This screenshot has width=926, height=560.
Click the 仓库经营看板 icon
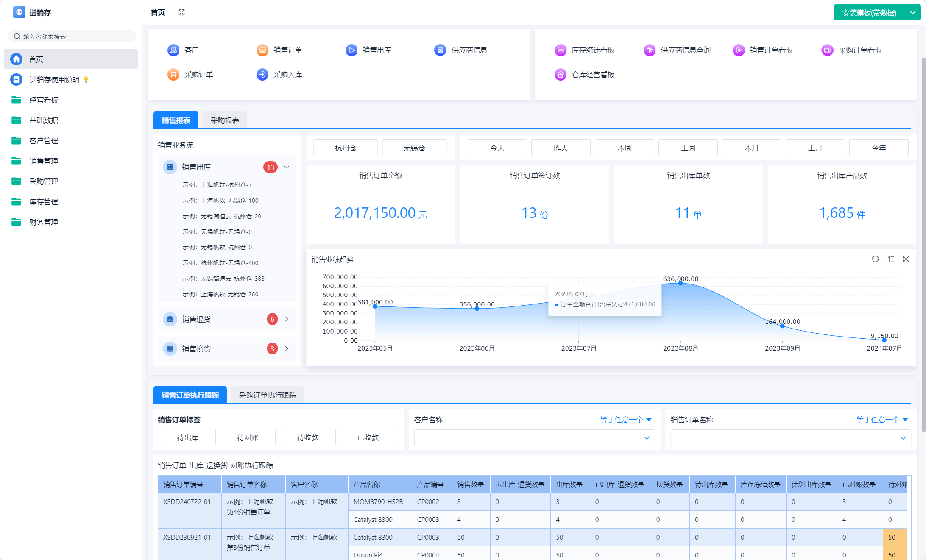(x=560, y=75)
